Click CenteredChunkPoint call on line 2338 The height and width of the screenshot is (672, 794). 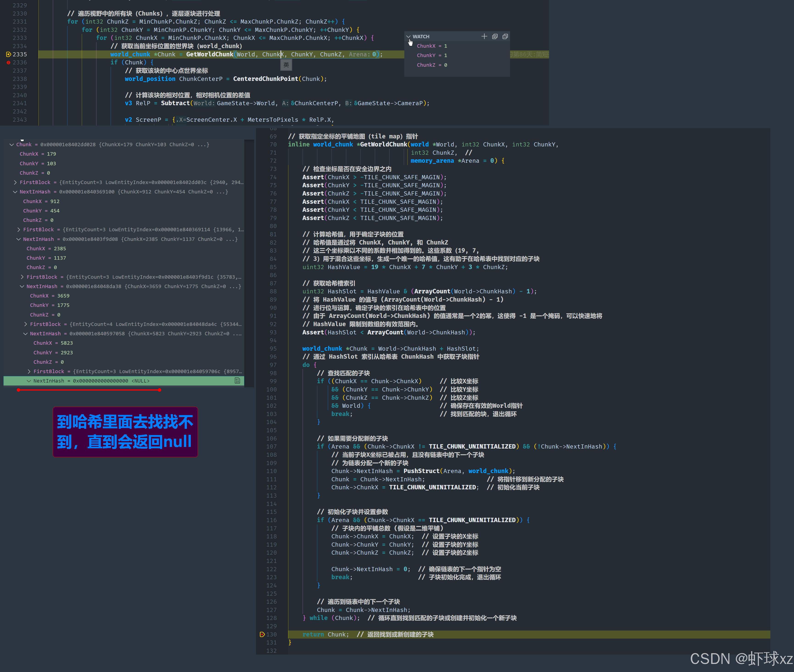[265, 79]
